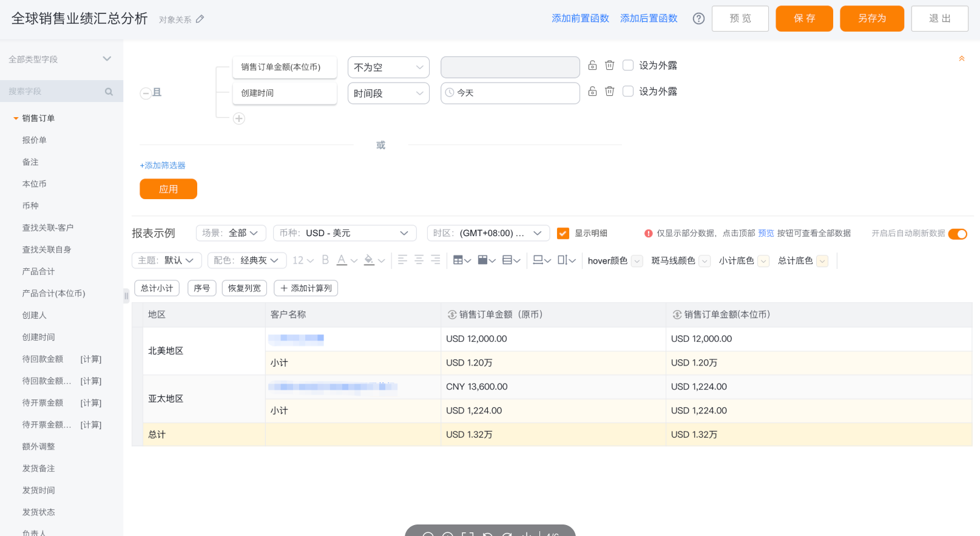This screenshot has height=536, width=980.
Task: Click the lock icon for 销售订单金额 filter
Action: tap(592, 65)
